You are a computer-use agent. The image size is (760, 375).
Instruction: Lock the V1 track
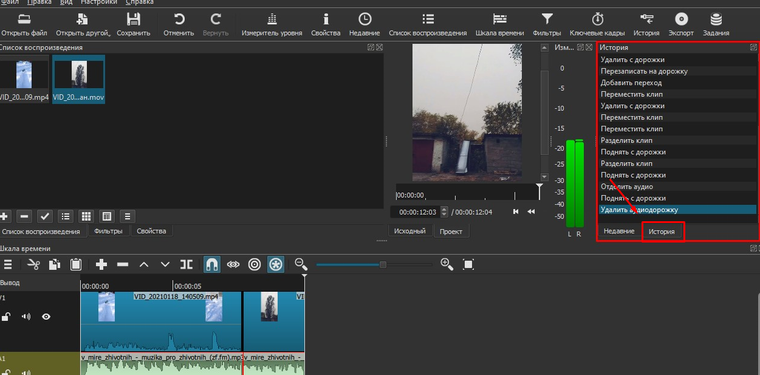[x=6, y=317]
